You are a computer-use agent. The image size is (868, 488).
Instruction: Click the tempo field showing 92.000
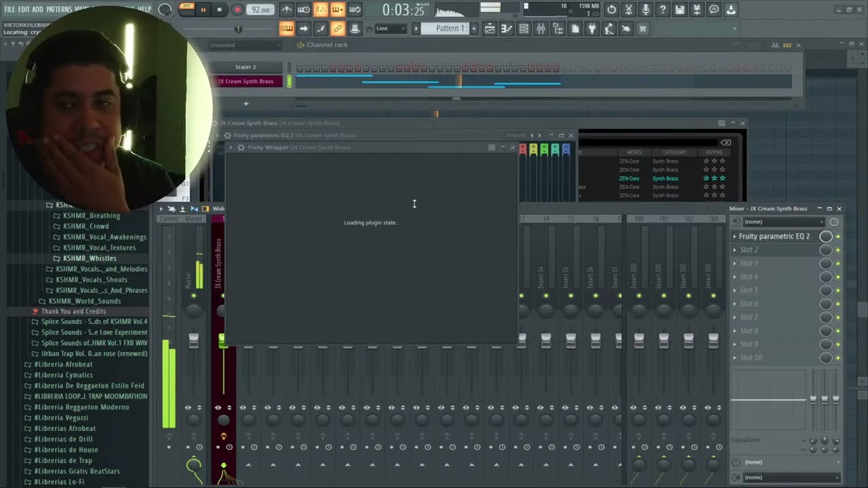coord(260,9)
